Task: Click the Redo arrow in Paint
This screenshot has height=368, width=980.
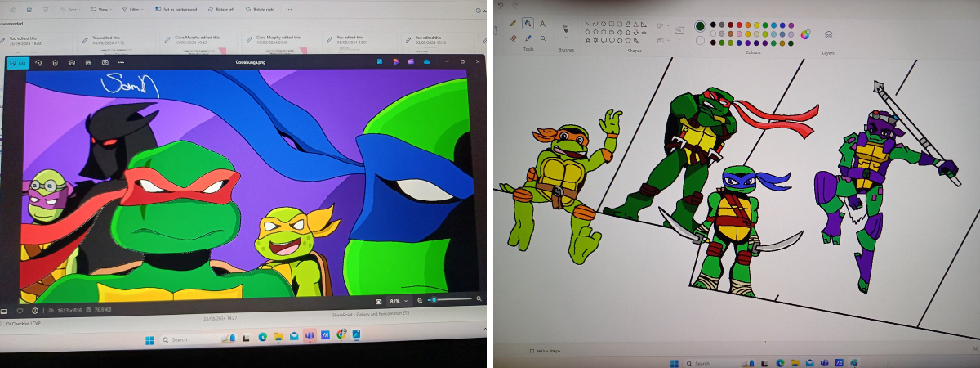Action: coord(515,6)
